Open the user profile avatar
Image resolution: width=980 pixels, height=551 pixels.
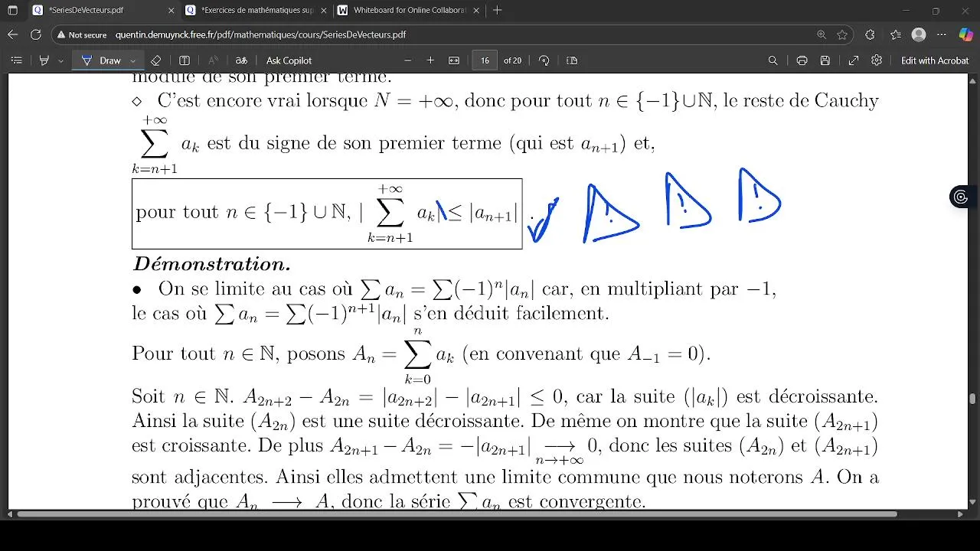tap(920, 34)
